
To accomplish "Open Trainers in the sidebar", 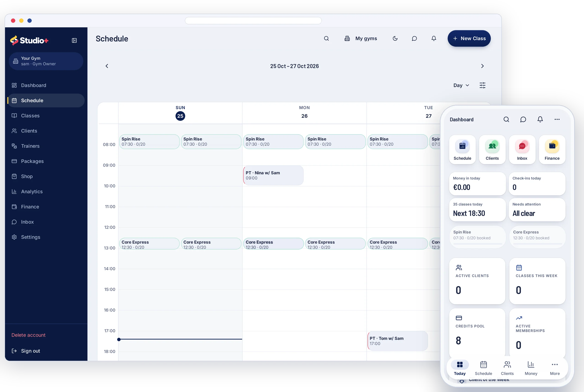I will [46, 146].
